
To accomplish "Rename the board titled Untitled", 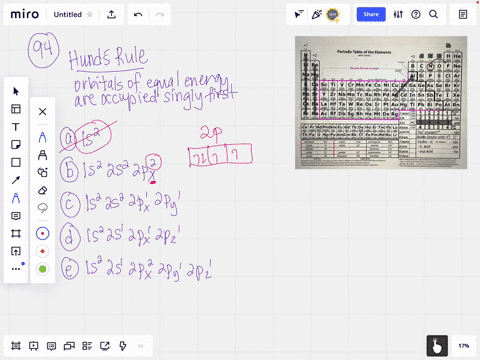I will click(x=68, y=14).
